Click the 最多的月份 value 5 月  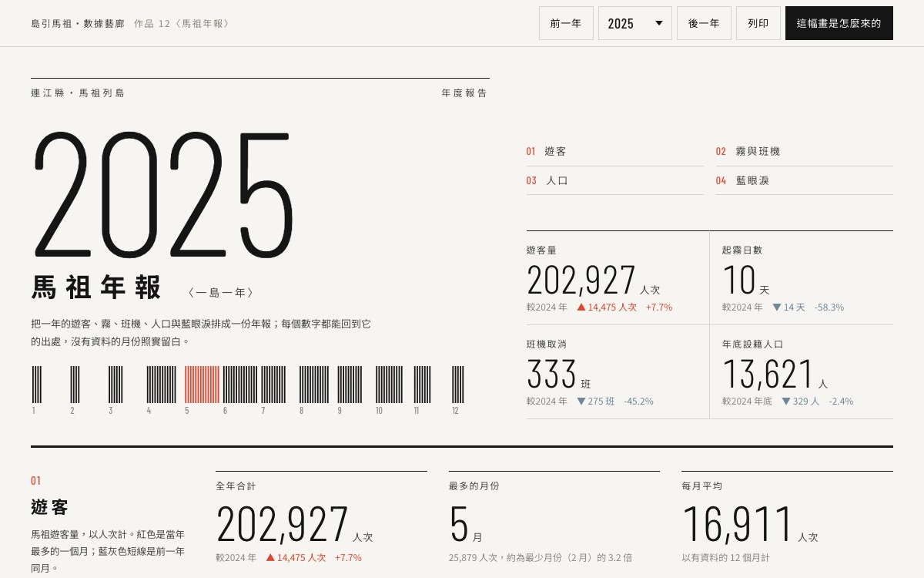point(465,525)
